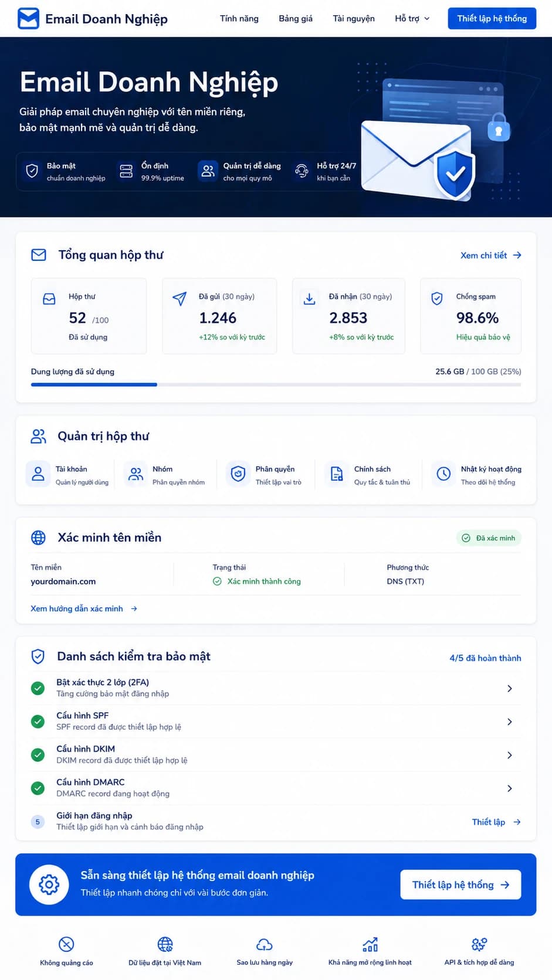Toggle the Cấu hình DMARC check mark

(38, 788)
